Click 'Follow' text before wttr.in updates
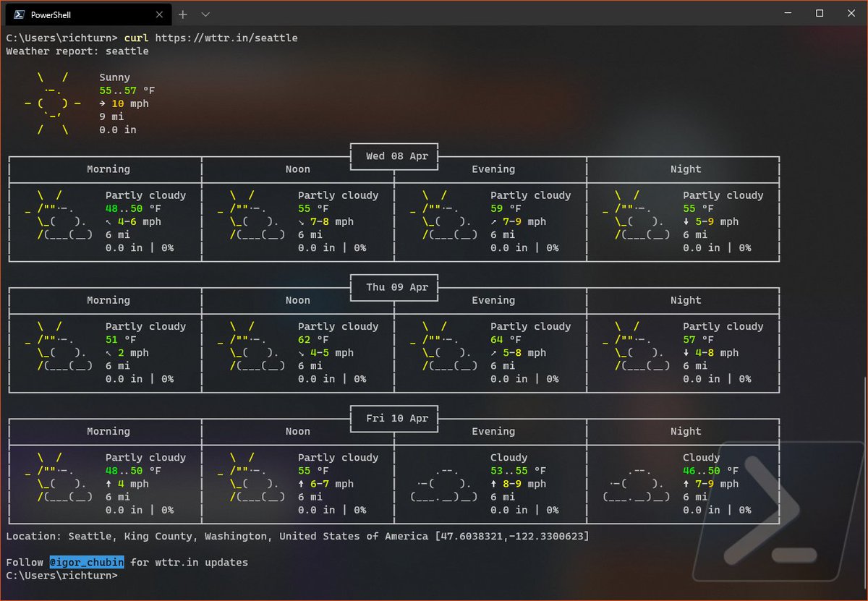This screenshot has height=601, width=868. 25,562
